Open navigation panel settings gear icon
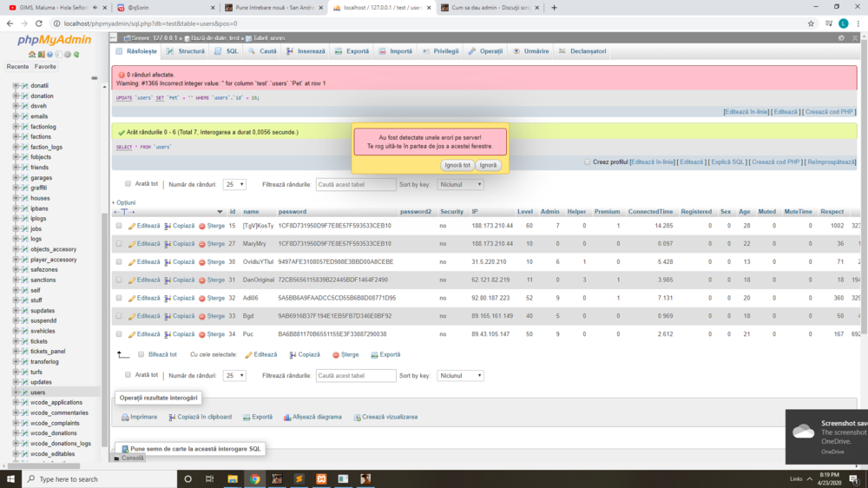 pyautogui.click(x=68, y=55)
